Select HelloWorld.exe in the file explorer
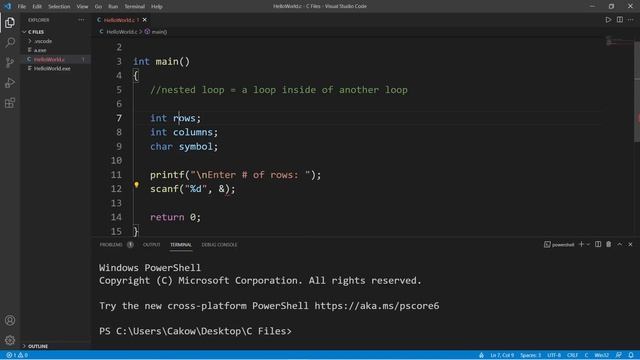This screenshot has width=640, height=360. [52, 69]
